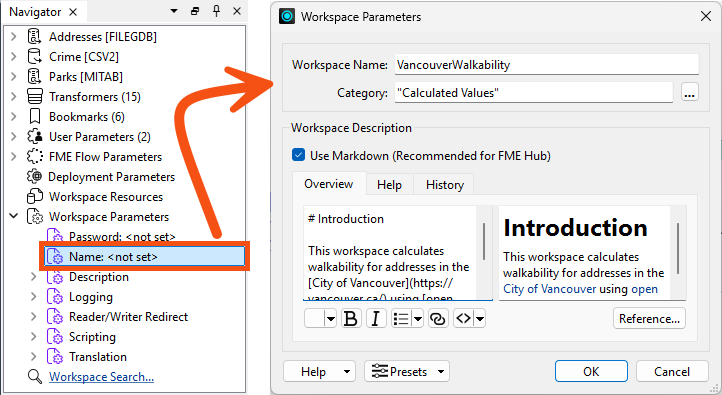722x395 pixels.
Task: Click the Crime CSV2 database icon
Action: (x=34, y=56)
